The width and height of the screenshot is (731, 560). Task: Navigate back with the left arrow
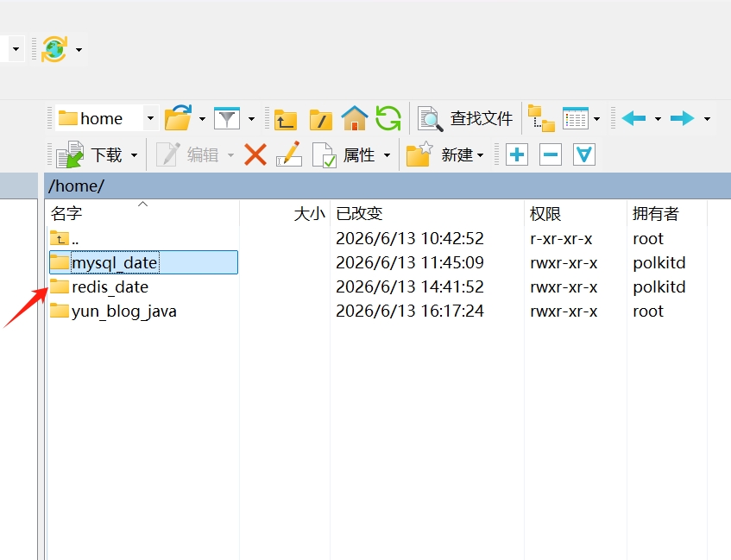[x=633, y=118]
